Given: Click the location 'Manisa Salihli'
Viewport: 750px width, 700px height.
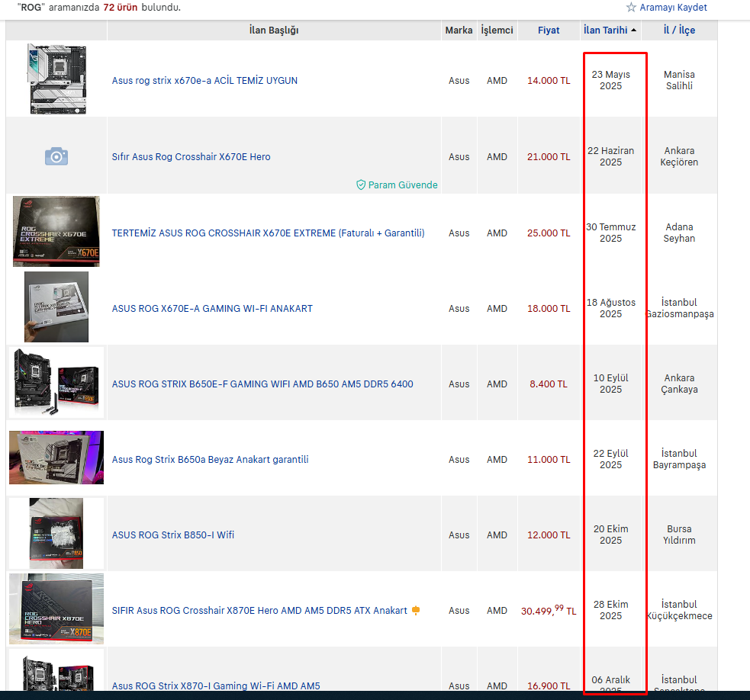Looking at the screenshot, I should pyautogui.click(x=679, y=80).
